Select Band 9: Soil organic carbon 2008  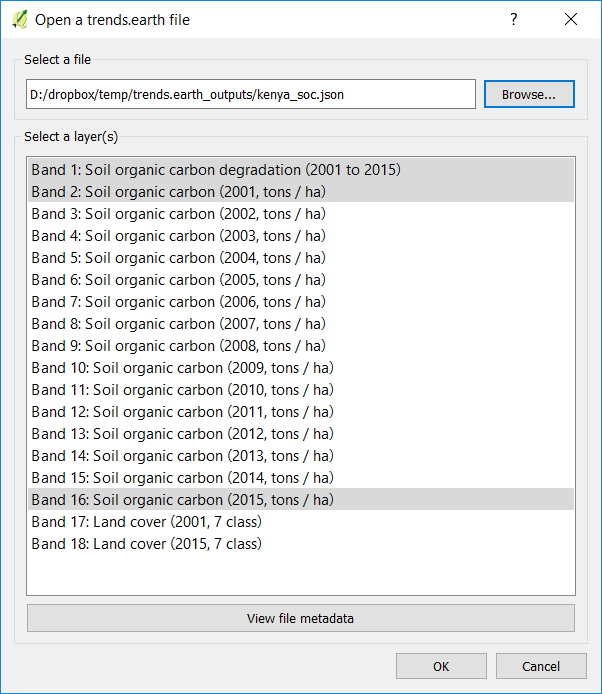coord(301,346)
